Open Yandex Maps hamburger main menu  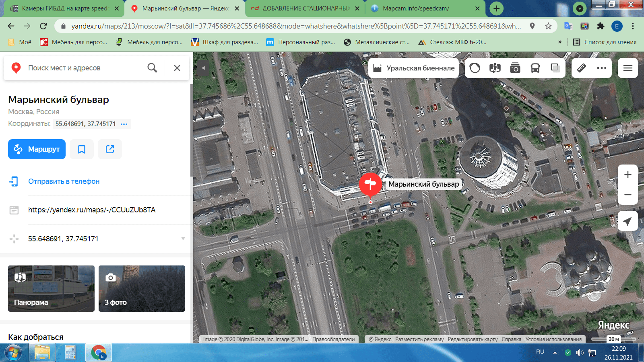click(627, 68)
